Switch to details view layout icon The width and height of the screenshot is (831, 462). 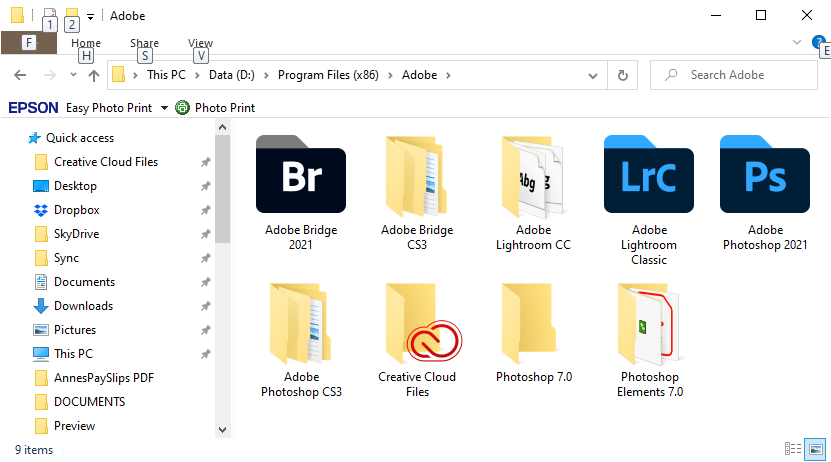point(793,449)
